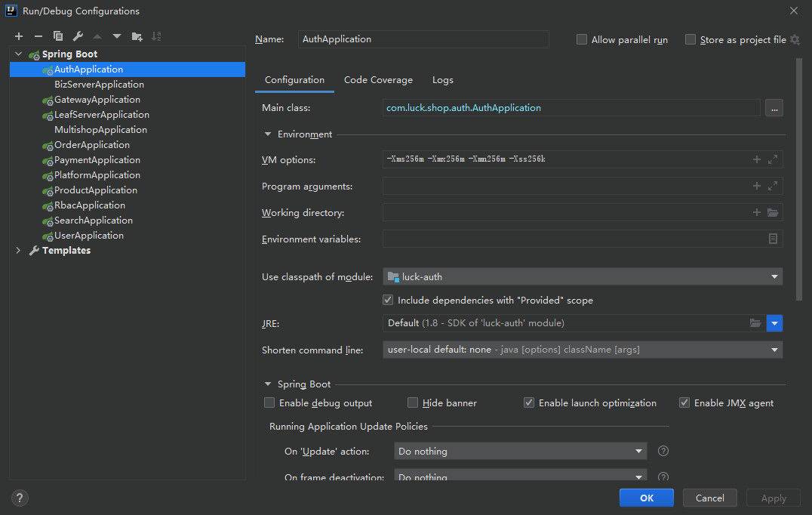Open the help question mark button

pyautogui.click(x=20, y=498)
